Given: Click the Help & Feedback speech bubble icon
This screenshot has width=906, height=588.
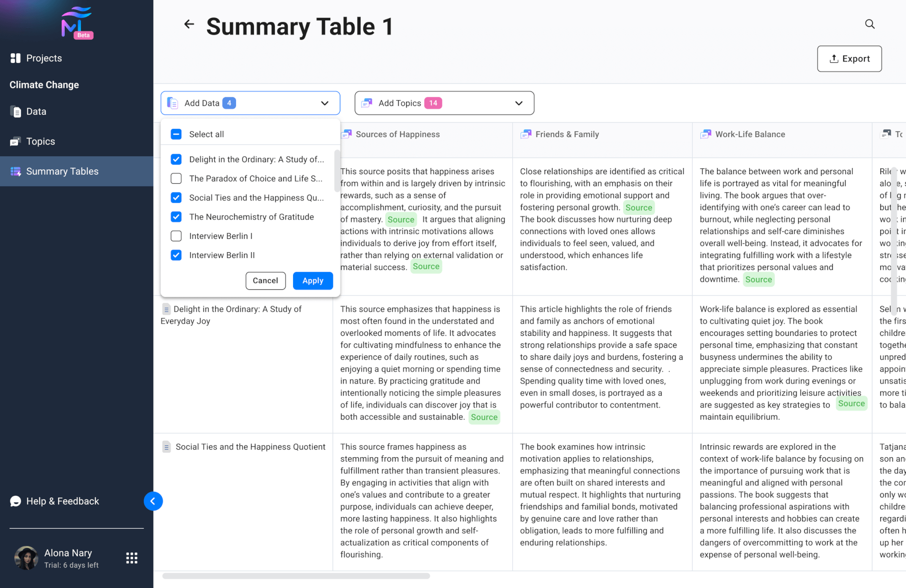Looking at the screenshot, I should tap(15, 501).
